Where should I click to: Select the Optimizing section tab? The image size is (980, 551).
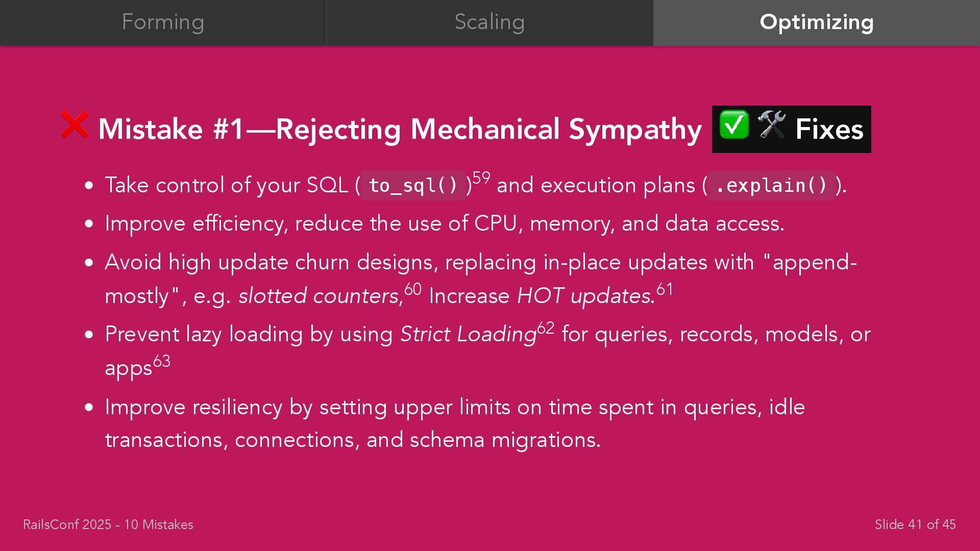coord(817,22)
